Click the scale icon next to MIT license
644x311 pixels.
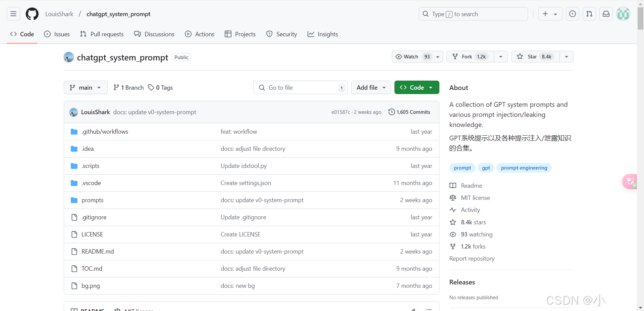453,198
